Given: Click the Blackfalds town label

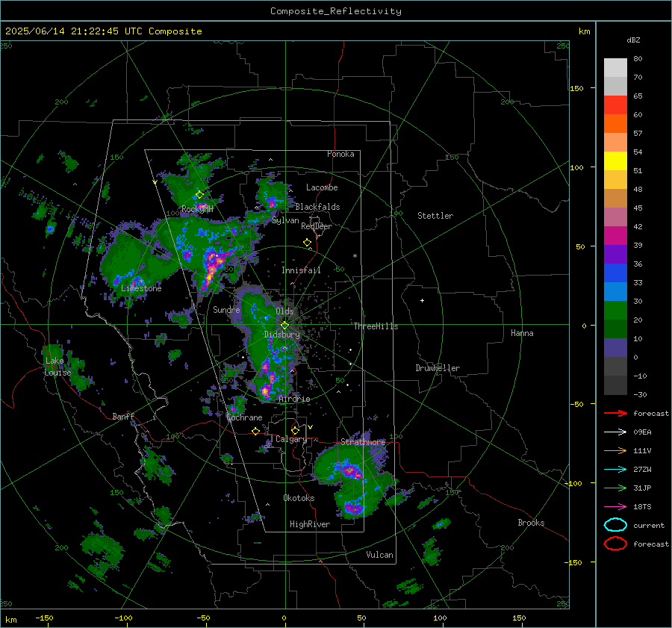Looking at the screenshot, I should click(x=317, y=207).
